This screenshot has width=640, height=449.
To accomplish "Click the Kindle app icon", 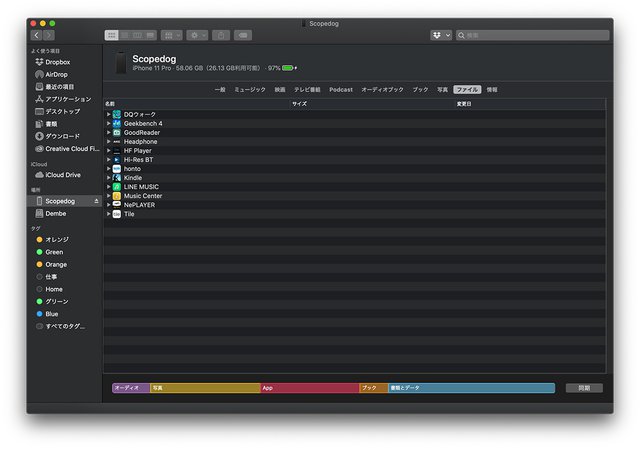I will (x=117, y=178).
